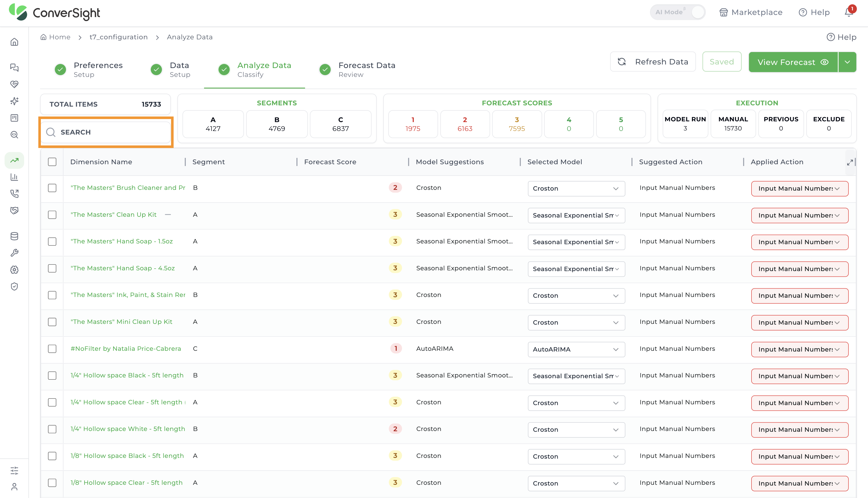Click the heart pulse sidebar icon
The height and width of the screenshot is (498, 868).
coord(14,84)
